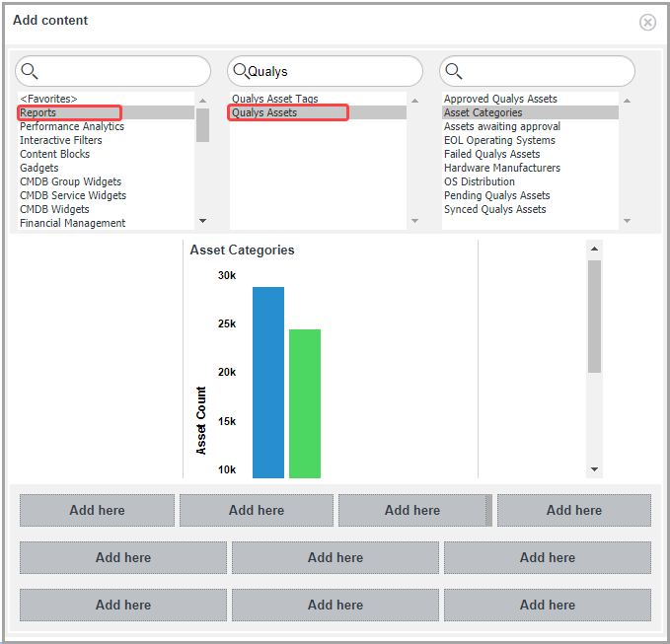Click first Add here in top row
Image resolution: width=670 pixels, height=644 pixels.
97,510
